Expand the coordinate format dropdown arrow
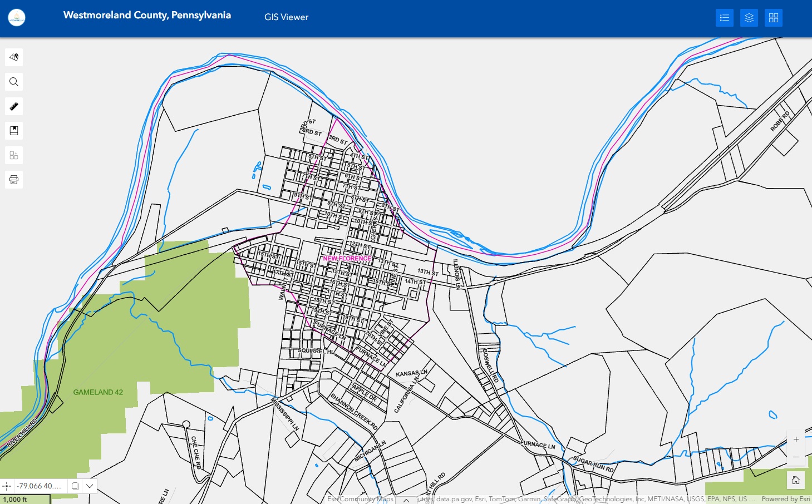 click(90, 486)
